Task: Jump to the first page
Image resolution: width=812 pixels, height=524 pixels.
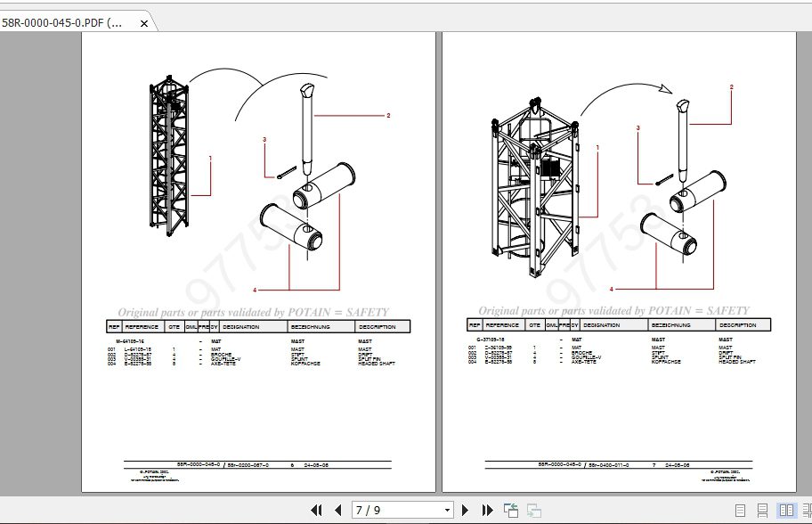Action: pos(317,510)
